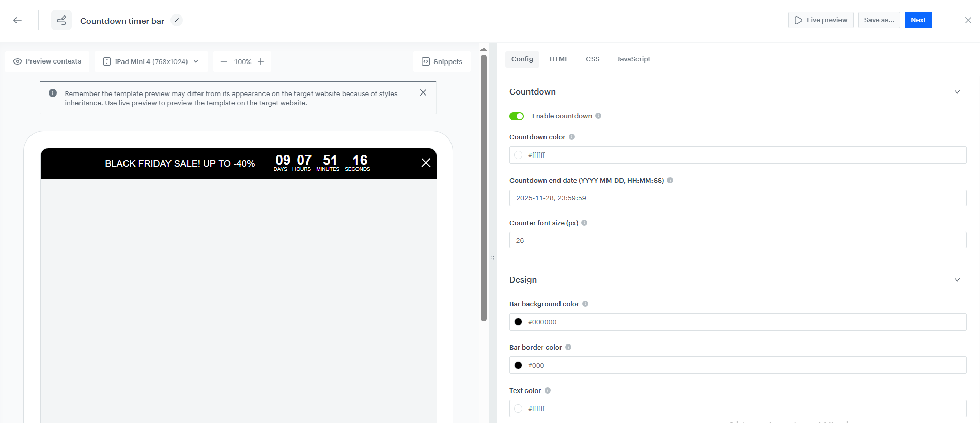This screenshot has width=980, height=423.
Task: Click the pencil icon to rename template
Action: 177,20
